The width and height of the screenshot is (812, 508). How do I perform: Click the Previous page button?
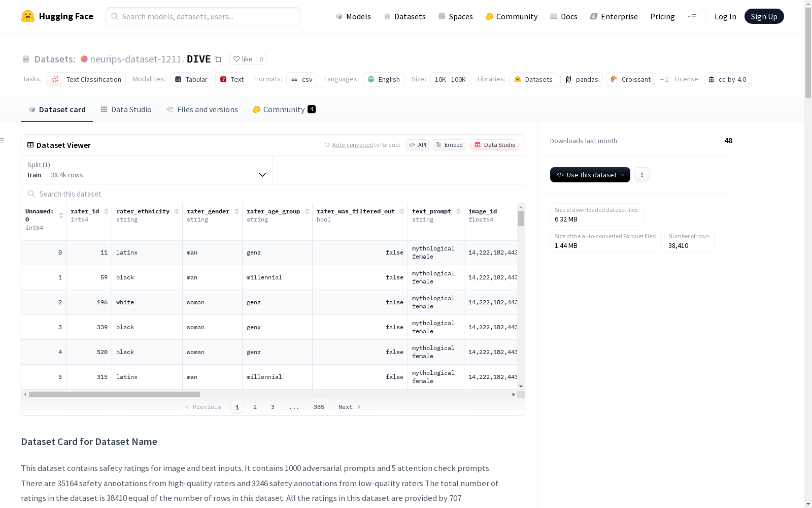(203, 407)
